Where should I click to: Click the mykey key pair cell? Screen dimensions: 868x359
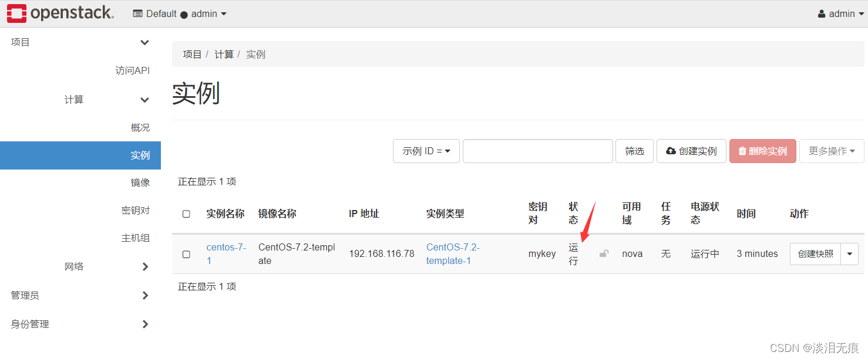point(542,253)
